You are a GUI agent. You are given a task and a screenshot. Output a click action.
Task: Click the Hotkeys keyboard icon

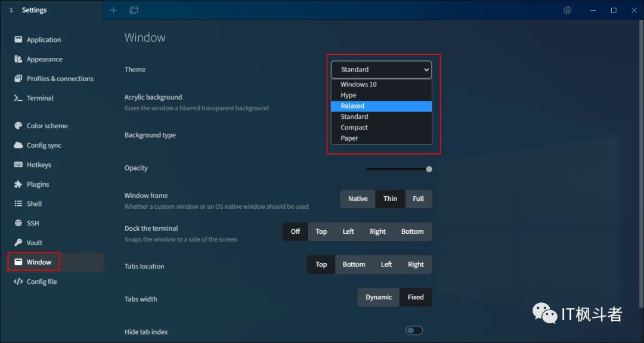[18, 165]
